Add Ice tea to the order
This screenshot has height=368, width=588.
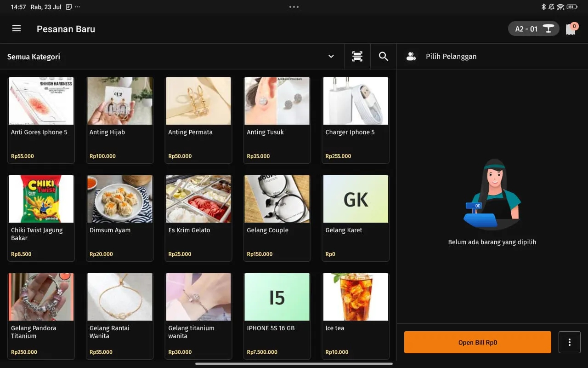tap(356, 316)
